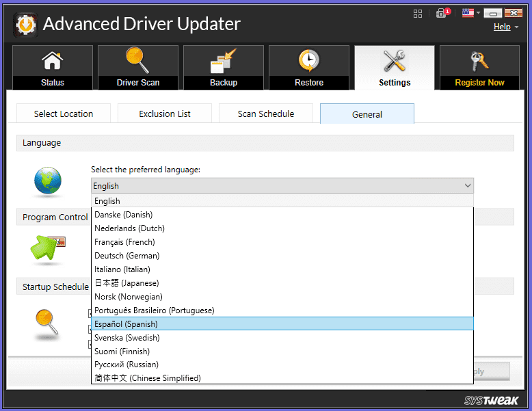Open the notification icon with red badge
Viewport: 532px width, 411px height.
(443, 13)
